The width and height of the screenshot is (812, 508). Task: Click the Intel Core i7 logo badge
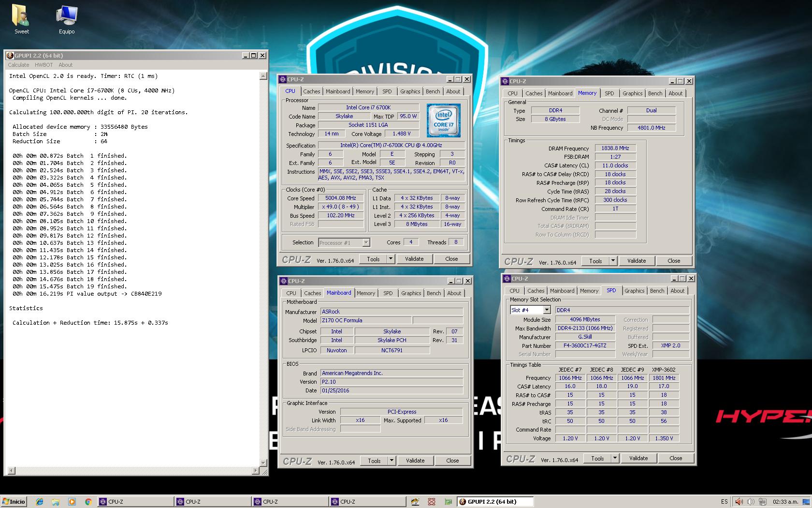(443, 120)
